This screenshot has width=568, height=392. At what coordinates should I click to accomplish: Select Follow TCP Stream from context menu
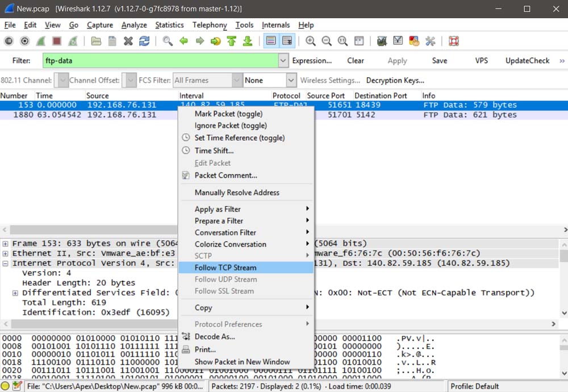tap(225, 268)
